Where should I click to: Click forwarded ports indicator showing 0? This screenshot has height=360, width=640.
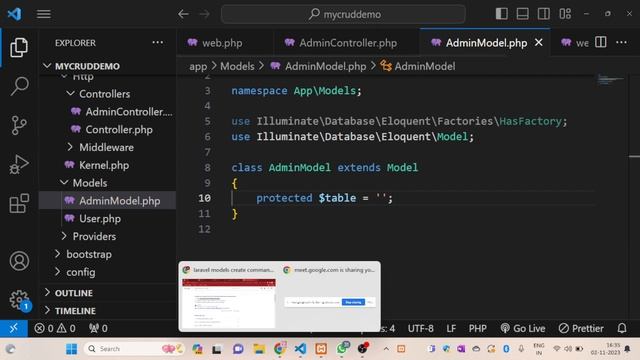(98, 328)
